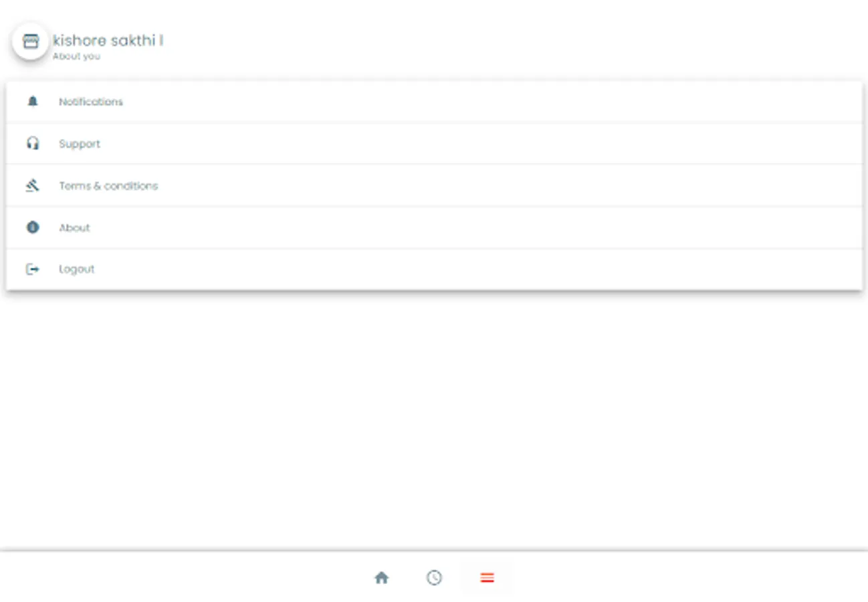Screen dimensions: 868x602
Task: Click the store avatar icon
Action: pos(31,41)
